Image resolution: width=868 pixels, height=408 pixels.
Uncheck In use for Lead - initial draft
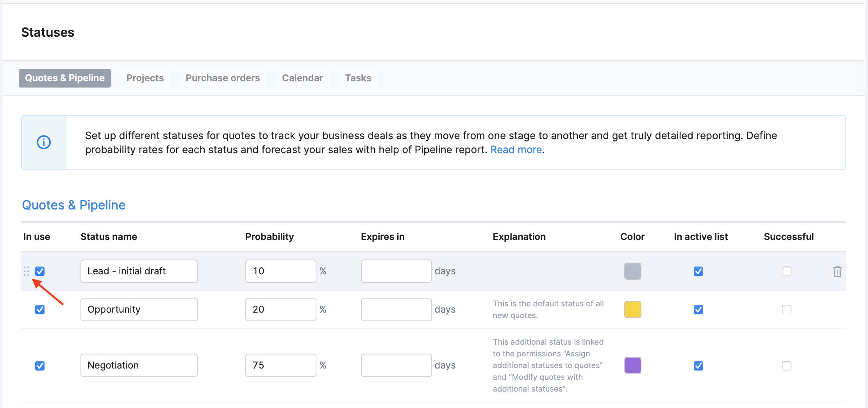40,271
